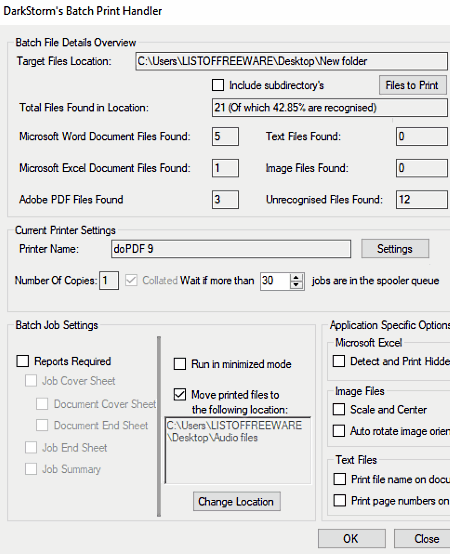The height and width of the screenshot is (554, 450).
Task: Confirm with the OK button
Action: (x=351, y=539)
